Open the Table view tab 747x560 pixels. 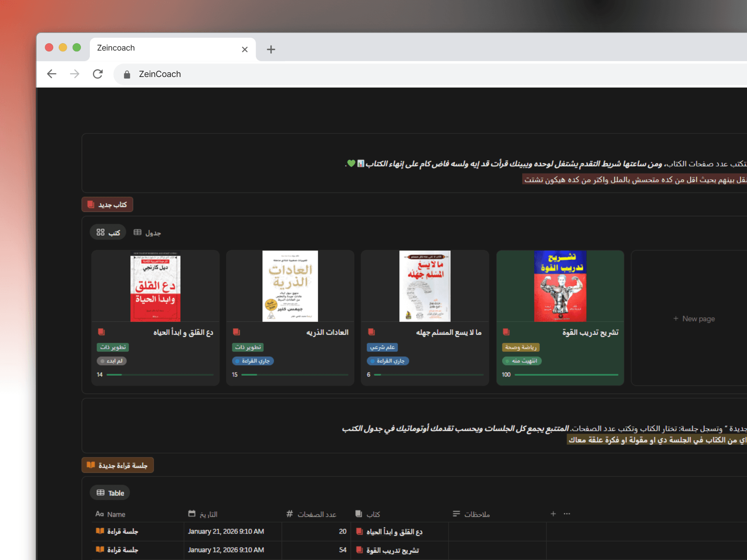click(x=110, y=493)
